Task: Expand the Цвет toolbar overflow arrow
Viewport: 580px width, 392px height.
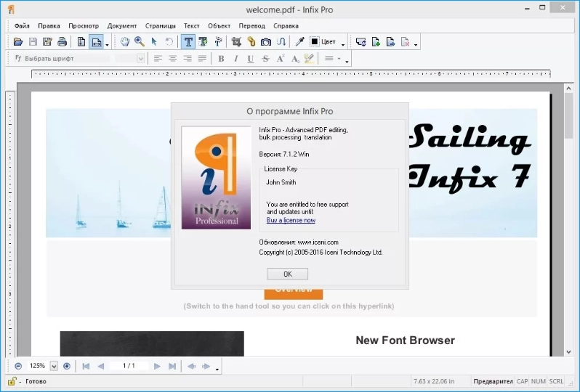Action: 343,45
